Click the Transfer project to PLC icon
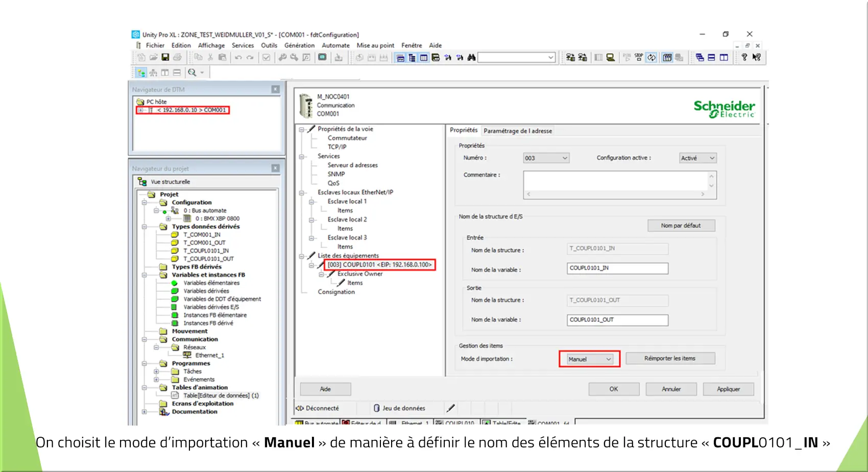This screenshot has width=868, height=472. [x=570, y=57]
